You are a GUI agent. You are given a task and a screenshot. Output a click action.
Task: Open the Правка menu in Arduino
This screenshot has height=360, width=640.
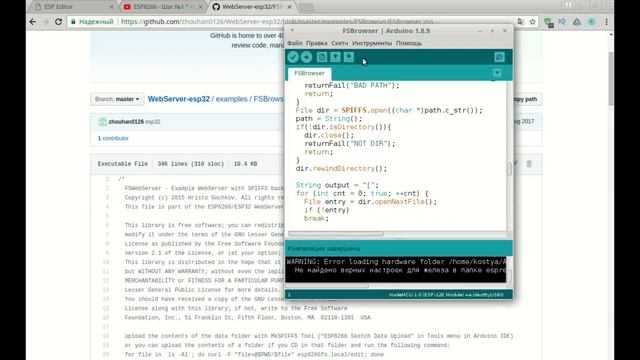316,43
